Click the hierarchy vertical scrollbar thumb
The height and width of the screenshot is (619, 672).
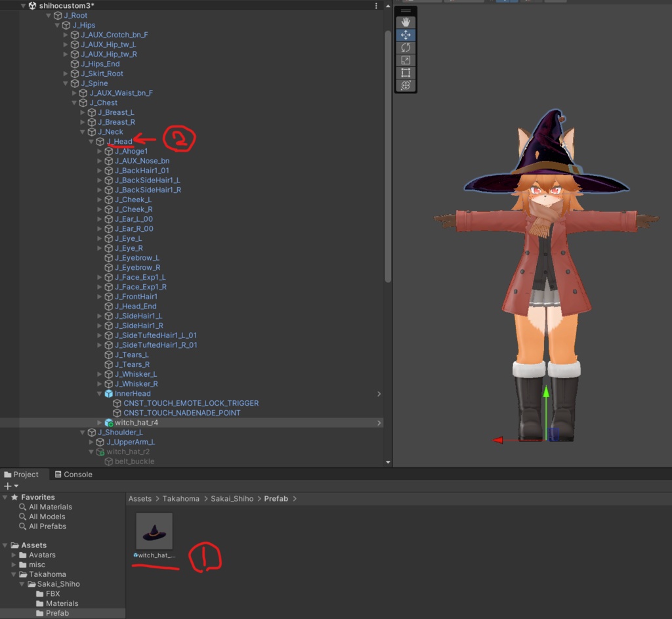click(x=388, y=156)
